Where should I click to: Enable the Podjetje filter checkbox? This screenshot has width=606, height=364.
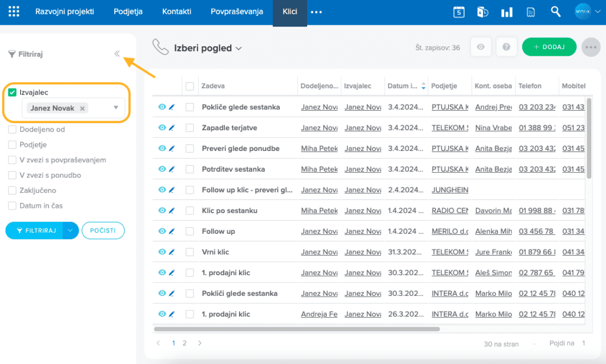click(x=12, y=144)
